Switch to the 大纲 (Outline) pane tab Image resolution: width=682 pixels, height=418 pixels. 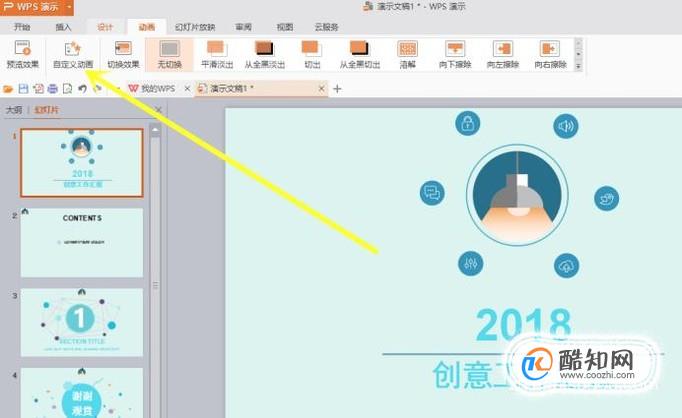[x=14, y=110]
